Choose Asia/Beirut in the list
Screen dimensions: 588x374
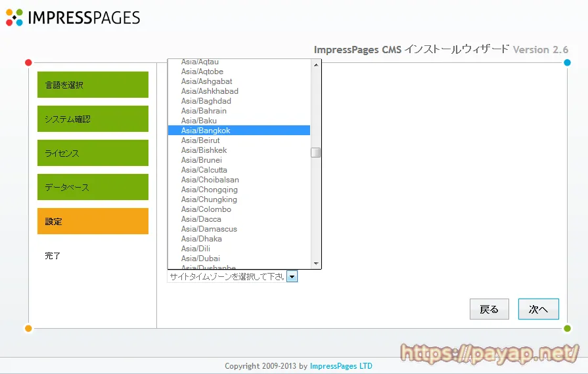(239, 140)
